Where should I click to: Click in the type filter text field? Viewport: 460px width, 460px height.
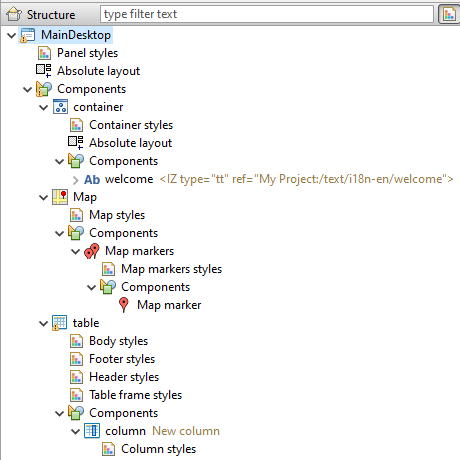[267, 14]
